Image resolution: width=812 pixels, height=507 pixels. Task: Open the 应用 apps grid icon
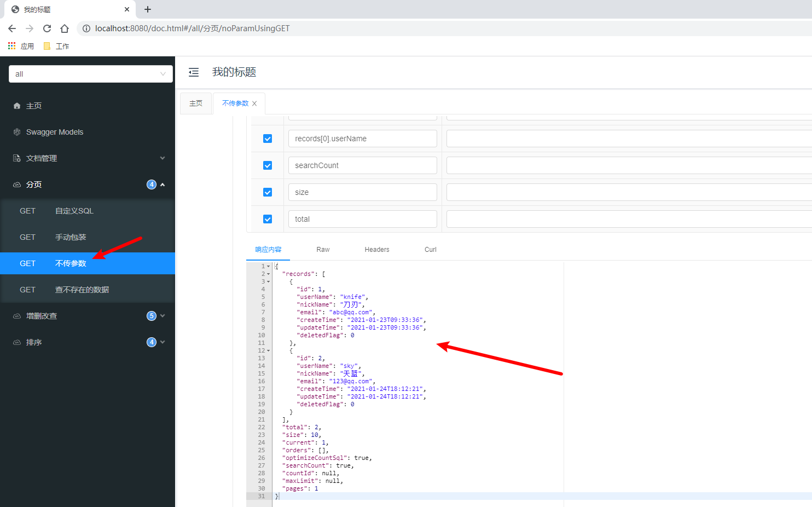12,46
